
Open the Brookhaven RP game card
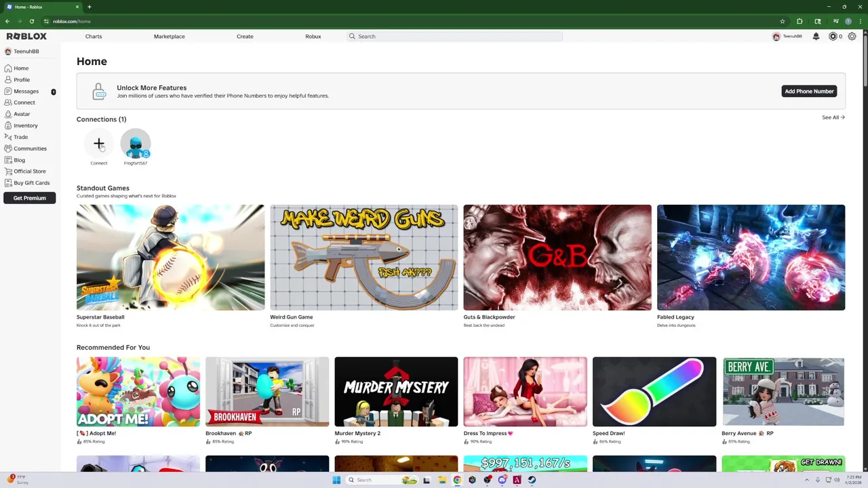(x=267, y=401)
